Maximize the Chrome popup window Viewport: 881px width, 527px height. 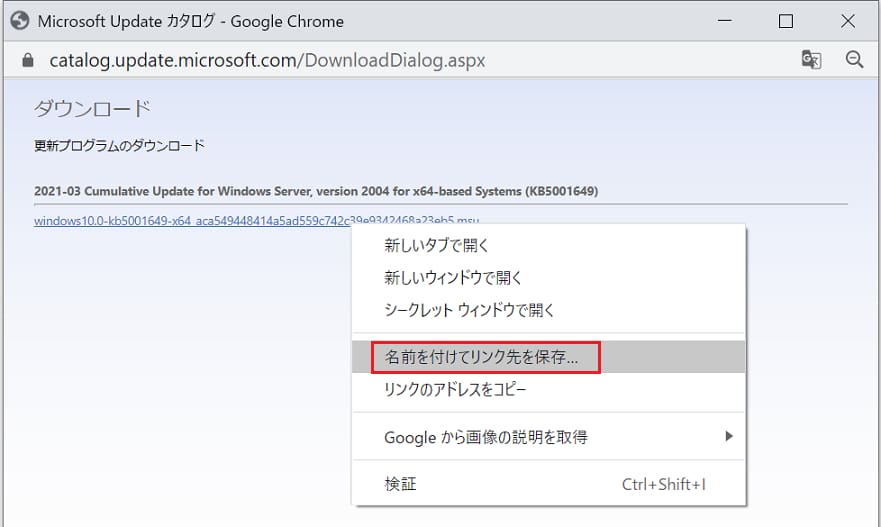click(x=786, y=20)
